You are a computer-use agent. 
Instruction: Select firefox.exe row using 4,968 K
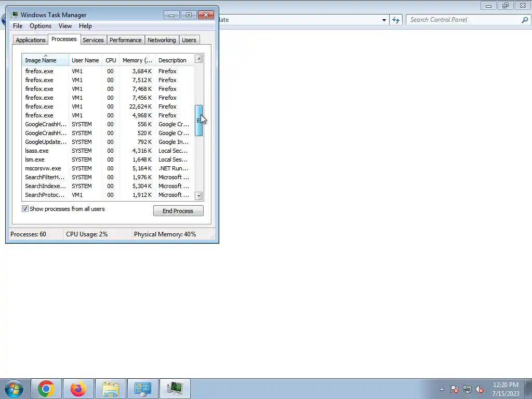(108, 115)
